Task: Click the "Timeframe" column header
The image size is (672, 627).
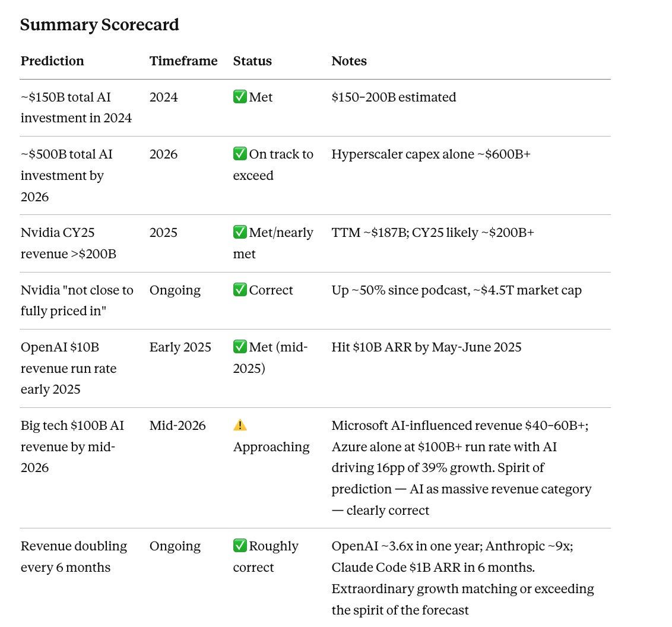Action: 183,61
